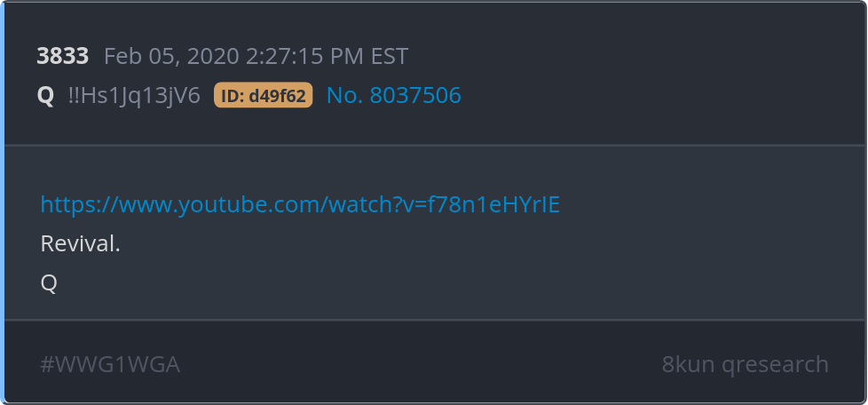The image size is (868, 405).
Task: Open post reference No. 8037506
Action: (393, 95)
